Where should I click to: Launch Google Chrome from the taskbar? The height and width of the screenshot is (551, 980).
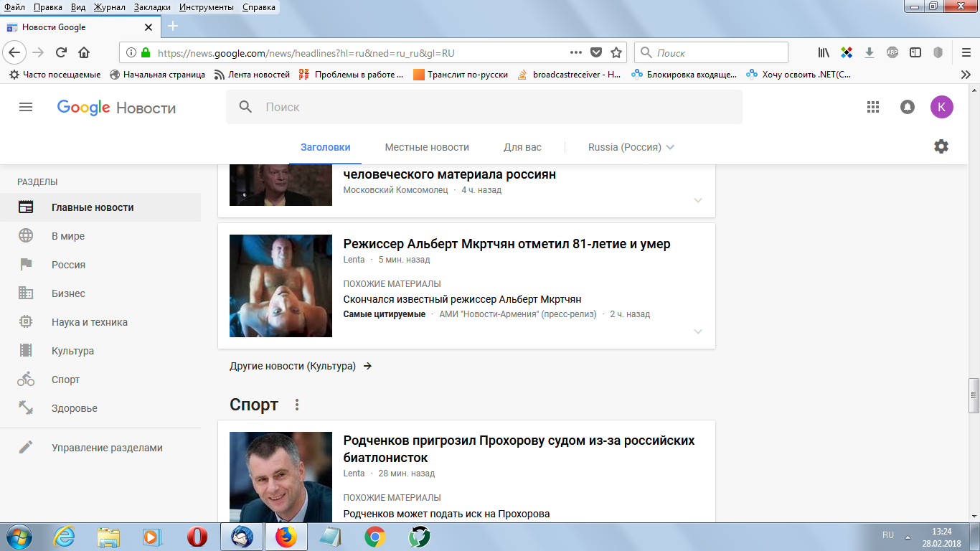click(x=374, y=537)
